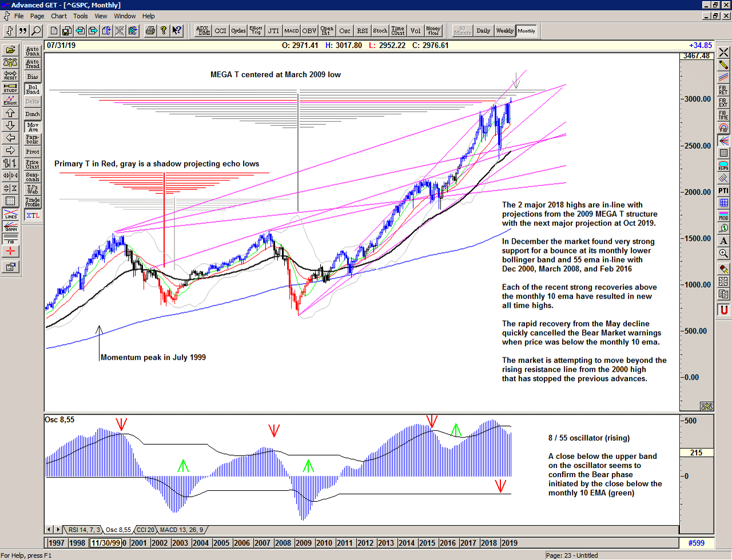Switch to the Monthly timeframe
Viewport: 732px width, 560px height.
526,31
